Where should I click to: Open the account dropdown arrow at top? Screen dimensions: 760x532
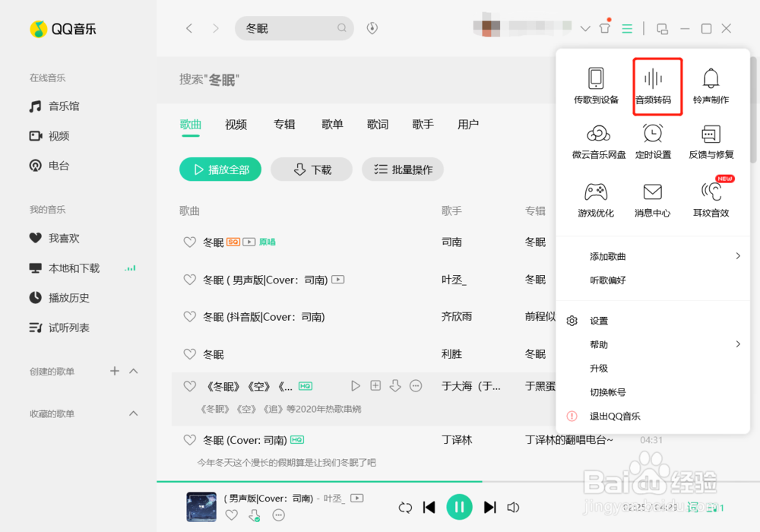click(x=585, y=27)
